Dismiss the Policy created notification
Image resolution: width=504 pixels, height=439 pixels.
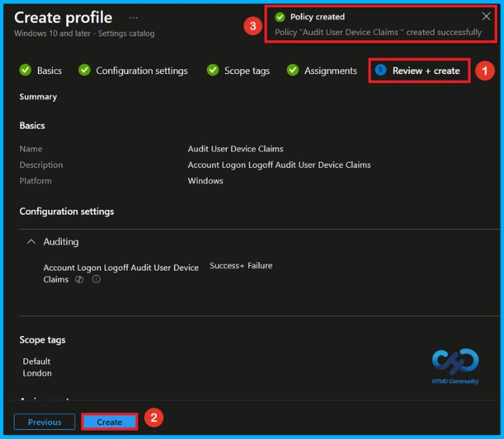[486, 16]
